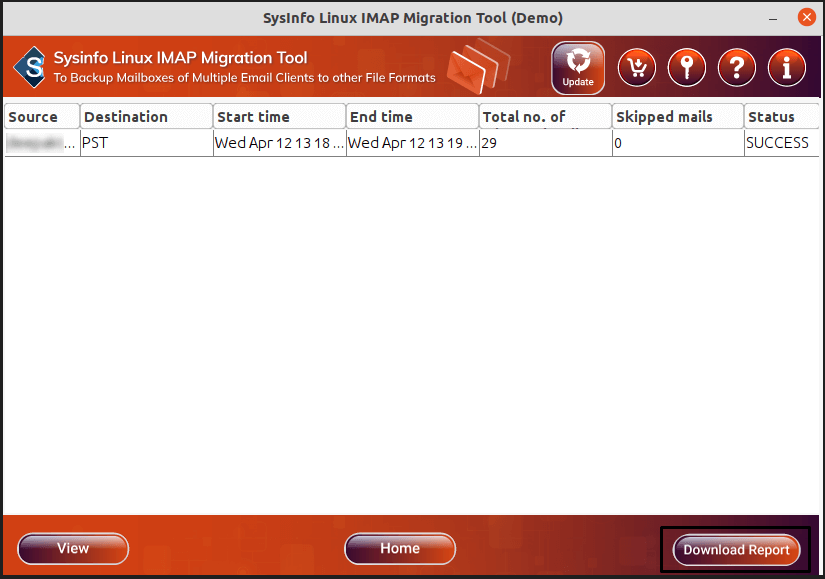The width and height of the screenshot is (825, 579).
Task: Minimize the migration tool window
Action: 773,18
